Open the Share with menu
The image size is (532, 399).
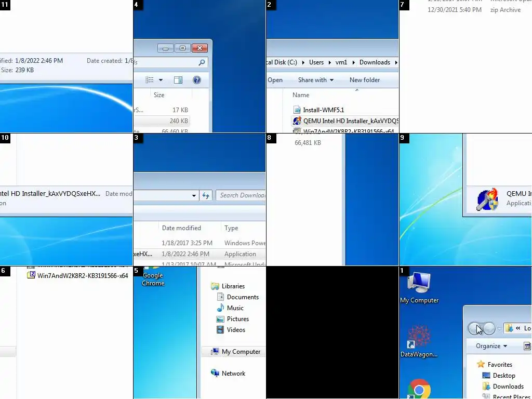pos(315,80)
